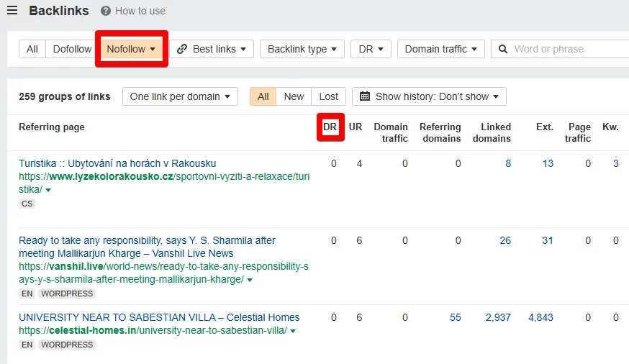Open linked domains value 26

tap(505, 240)
